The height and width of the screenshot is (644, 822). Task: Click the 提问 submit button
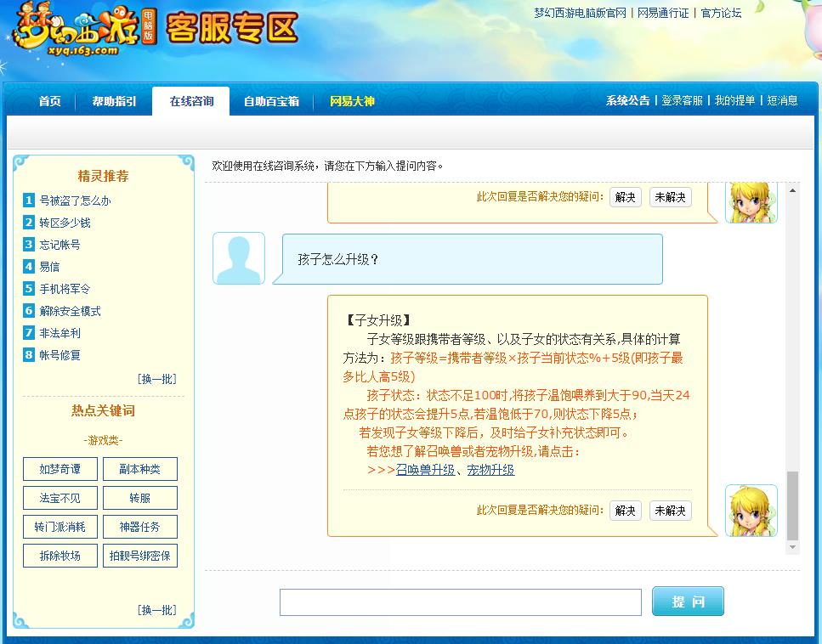pos(688,601)
